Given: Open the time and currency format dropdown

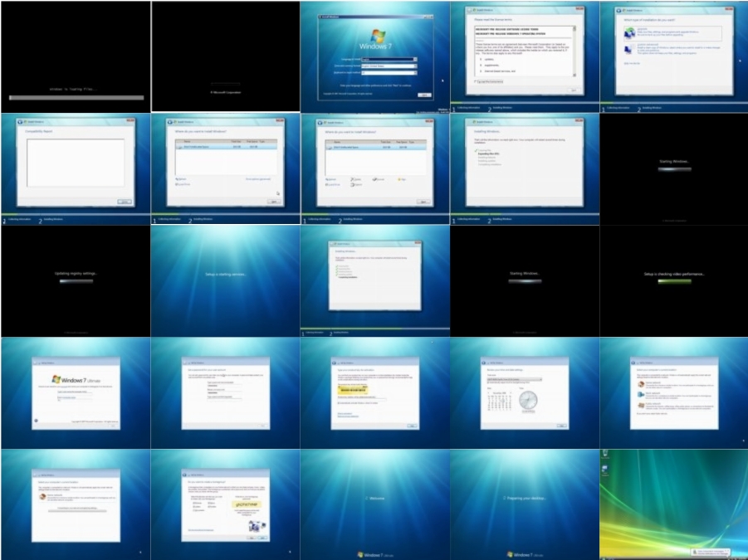Looking at the screenshot, I should coord(389,66).
